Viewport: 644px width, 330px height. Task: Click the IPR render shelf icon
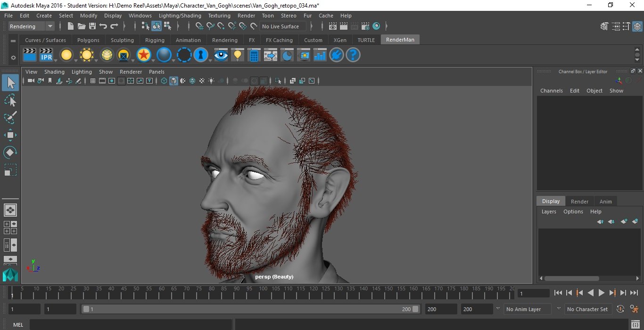click(46, 55)
